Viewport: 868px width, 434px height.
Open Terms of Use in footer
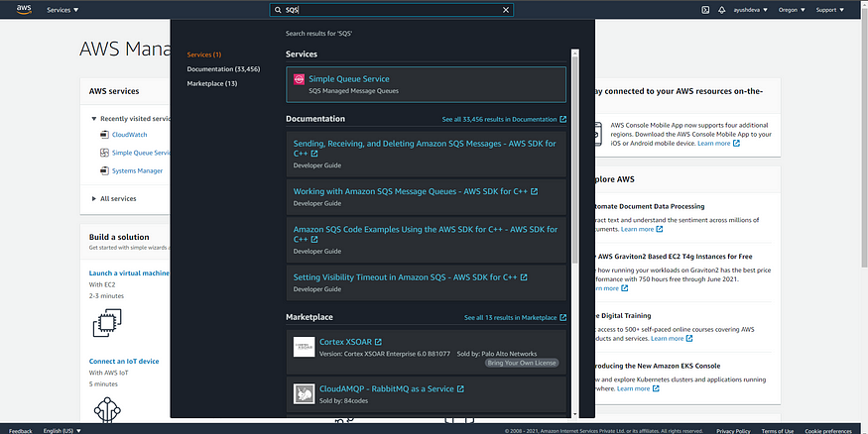(x=777, y=431)
